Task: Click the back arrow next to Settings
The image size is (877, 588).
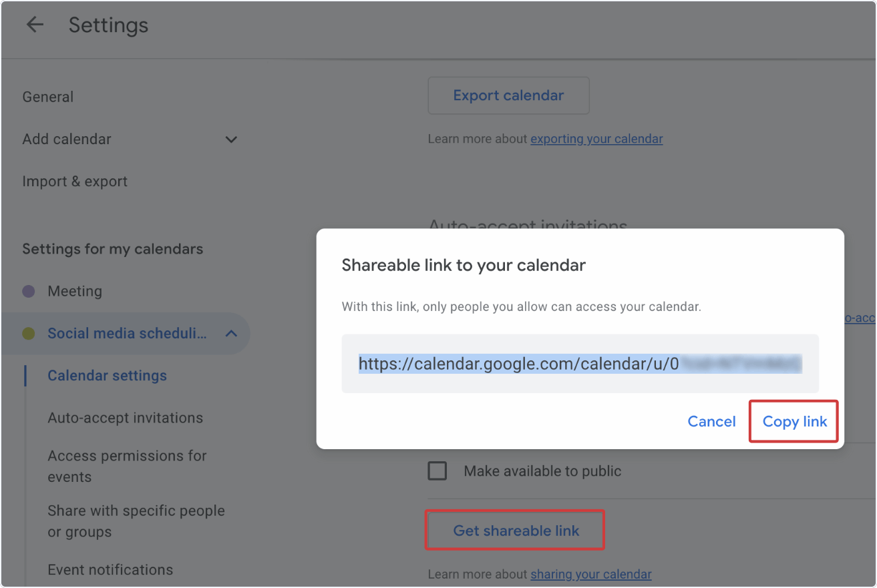Action: click(x=34, y=25)
